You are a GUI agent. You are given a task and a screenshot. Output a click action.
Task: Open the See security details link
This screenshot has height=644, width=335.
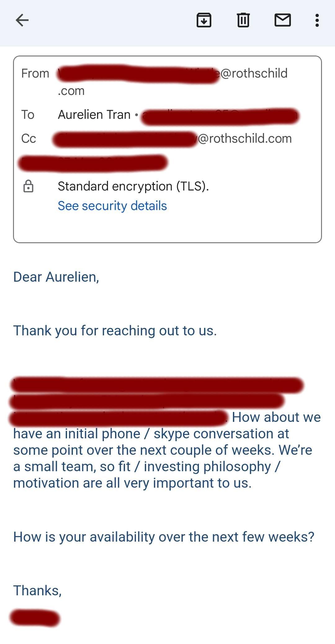(x=112, y=206)
